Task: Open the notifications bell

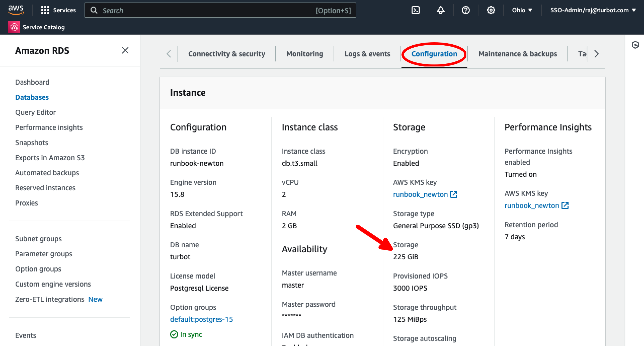Action: (x=440, y=10)
